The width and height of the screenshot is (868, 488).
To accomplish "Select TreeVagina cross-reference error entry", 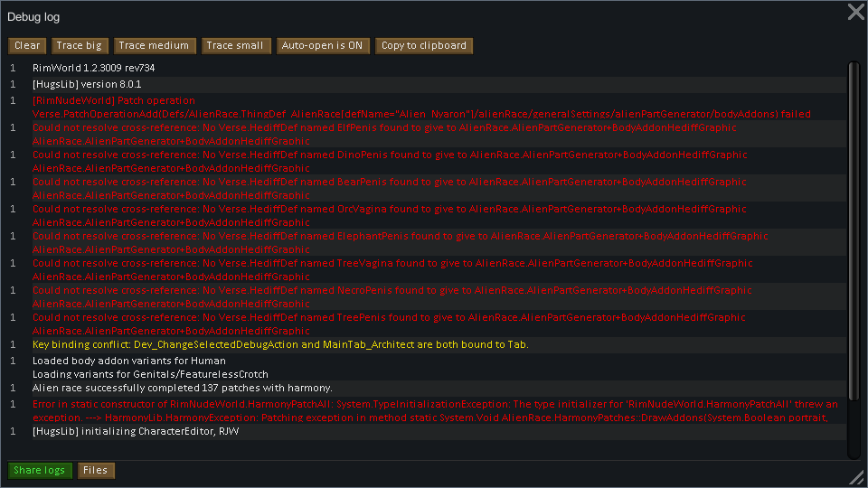I will pos(426,269).
